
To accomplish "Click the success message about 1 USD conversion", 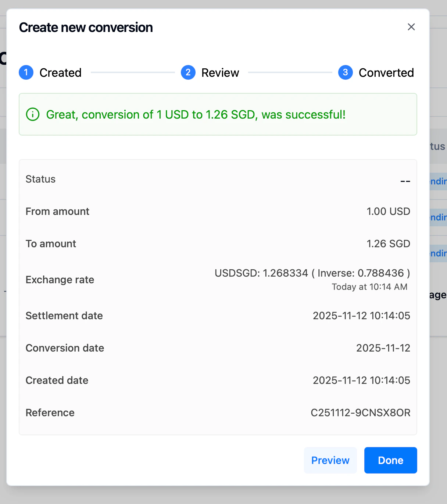I will coord(196,114).
